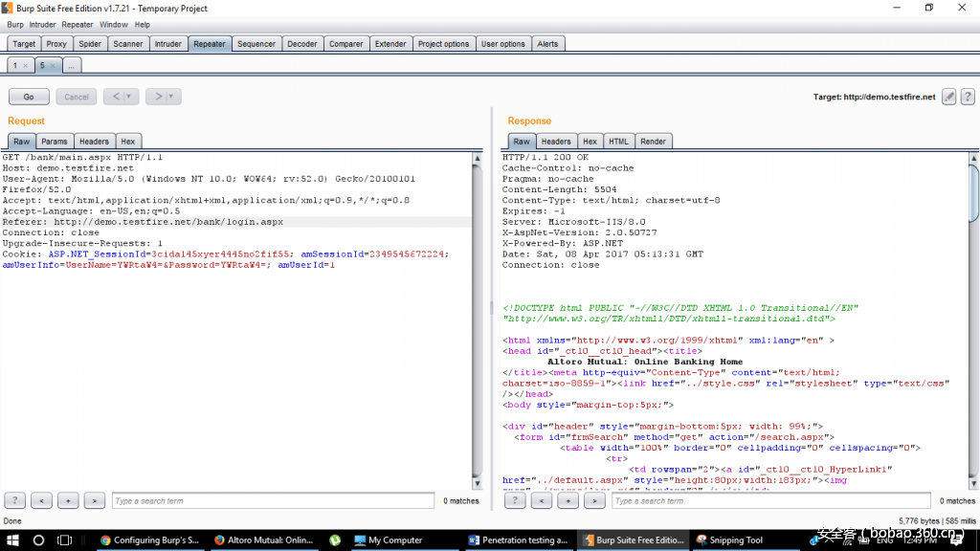The height and width of the screenshot is (551, 980).
Task: Click the Cancel button
Action: pyautogui.click(x=76, y=96)
